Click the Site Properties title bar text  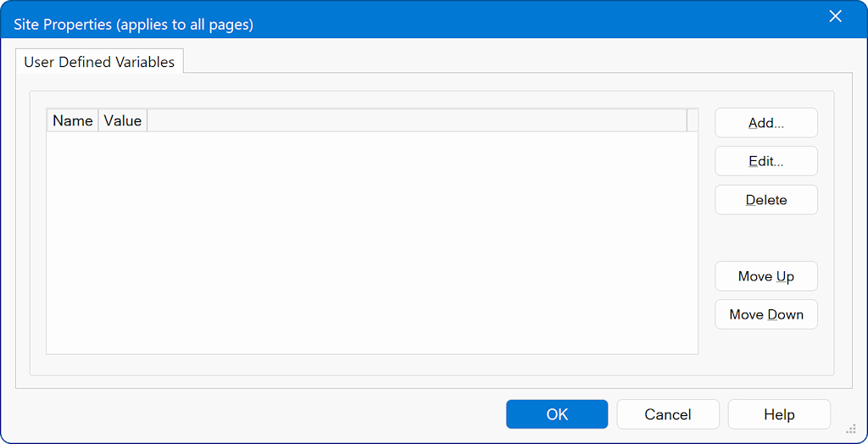pyautogui.click(x=133, y=25)
